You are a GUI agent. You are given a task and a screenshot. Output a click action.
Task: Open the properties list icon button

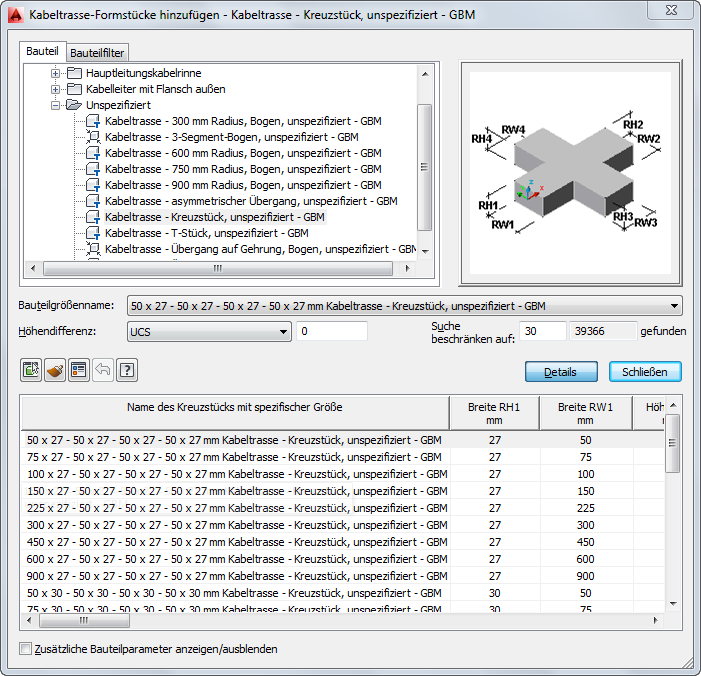click(79, 370)
